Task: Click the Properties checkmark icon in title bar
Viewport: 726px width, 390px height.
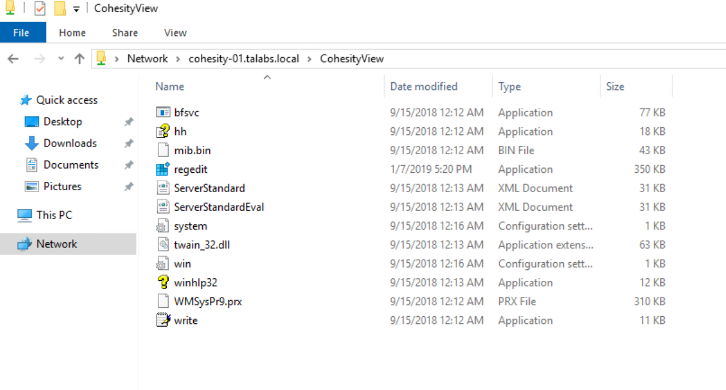Action: click(40, 8)
